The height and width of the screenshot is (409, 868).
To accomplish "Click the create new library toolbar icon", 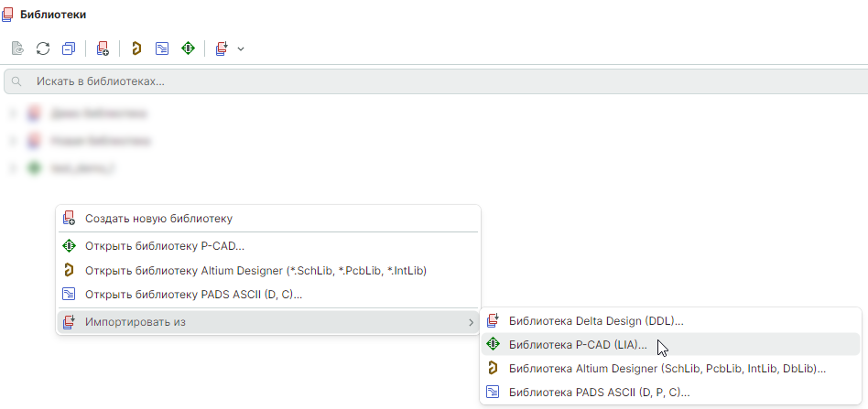I will pyautogui.click(x=103, y=48).
